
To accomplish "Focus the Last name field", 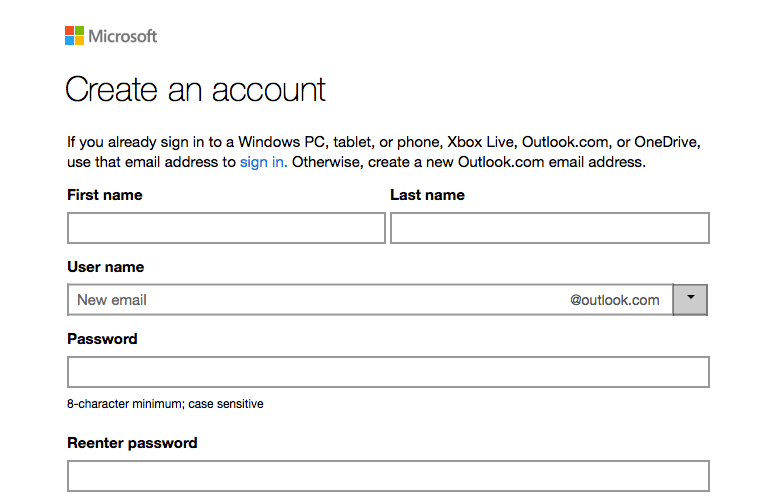I will click(550, 228).
